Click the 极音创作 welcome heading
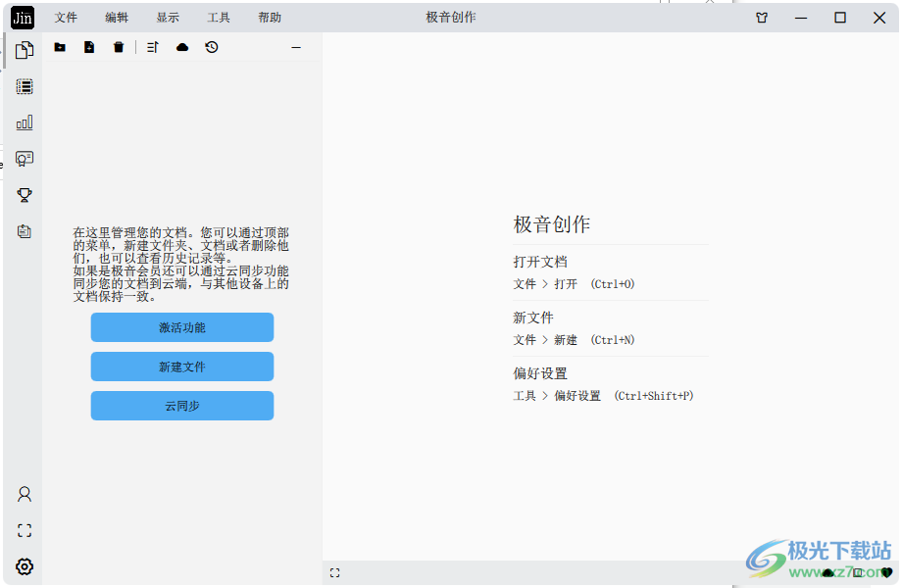 point(552,224)
